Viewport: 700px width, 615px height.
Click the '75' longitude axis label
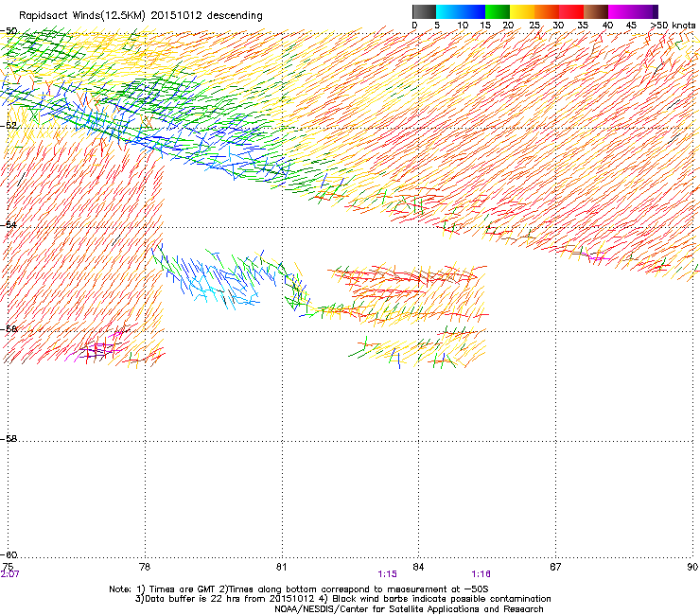point(8,567)
